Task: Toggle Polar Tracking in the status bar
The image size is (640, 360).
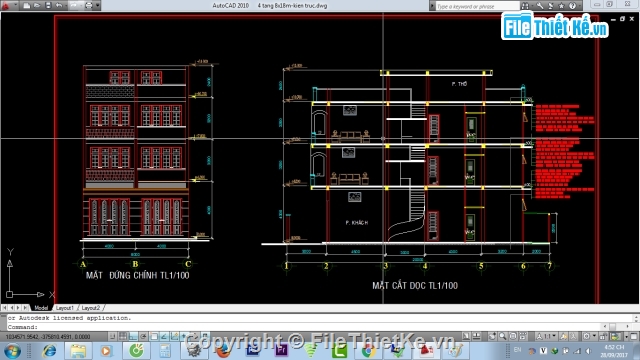Action: [x=143, y=336]
